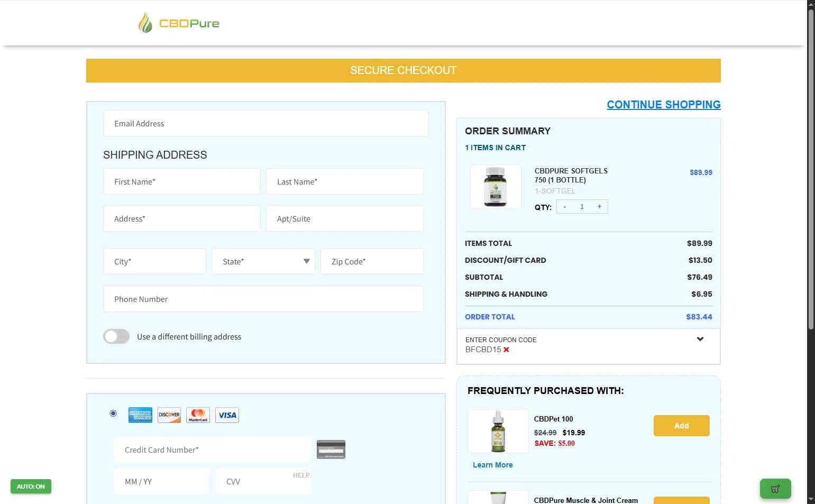The width and height of the screenshot is (815, 504).
Task: Add CBDPet 100 to order
Action: (682, 426)
